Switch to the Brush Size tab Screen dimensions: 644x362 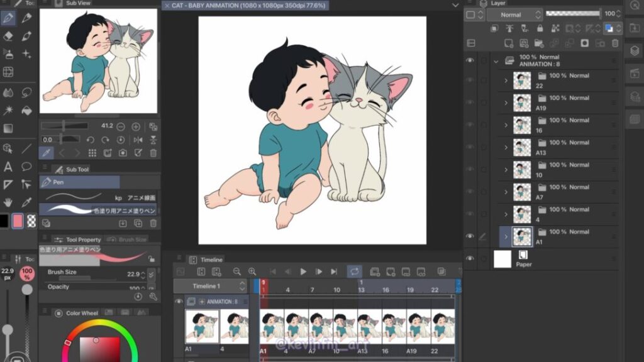click(x=127, y=239)
